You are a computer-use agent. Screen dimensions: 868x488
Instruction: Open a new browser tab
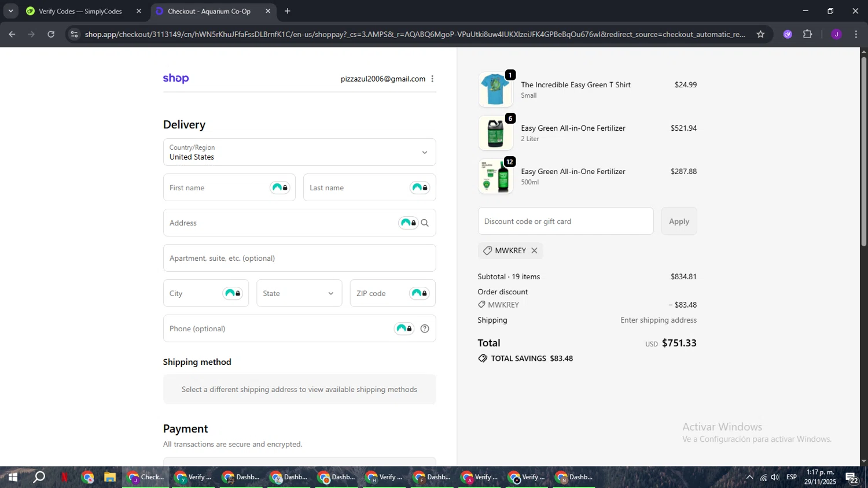point(288,11)
